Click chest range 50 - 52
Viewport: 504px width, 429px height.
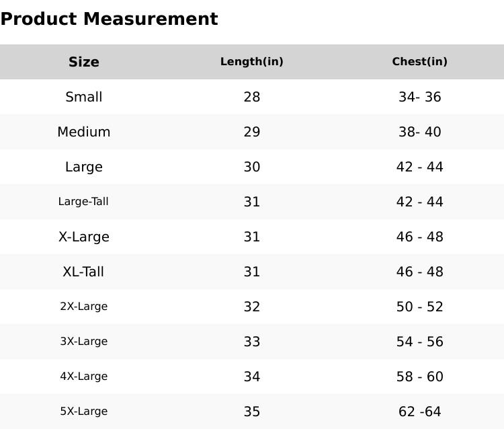[x=420, y=307]
